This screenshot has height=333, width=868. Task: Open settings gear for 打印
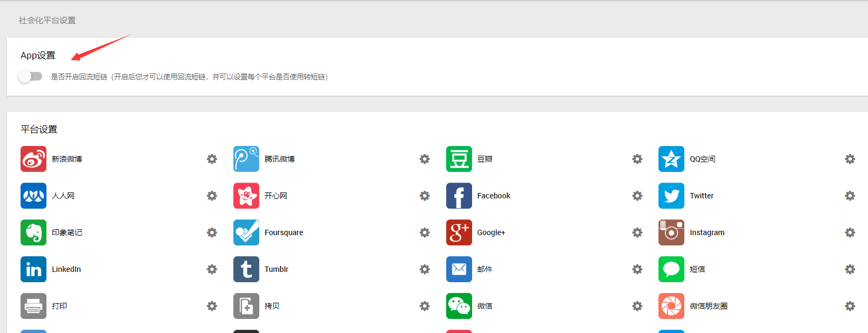click(212, 306)
